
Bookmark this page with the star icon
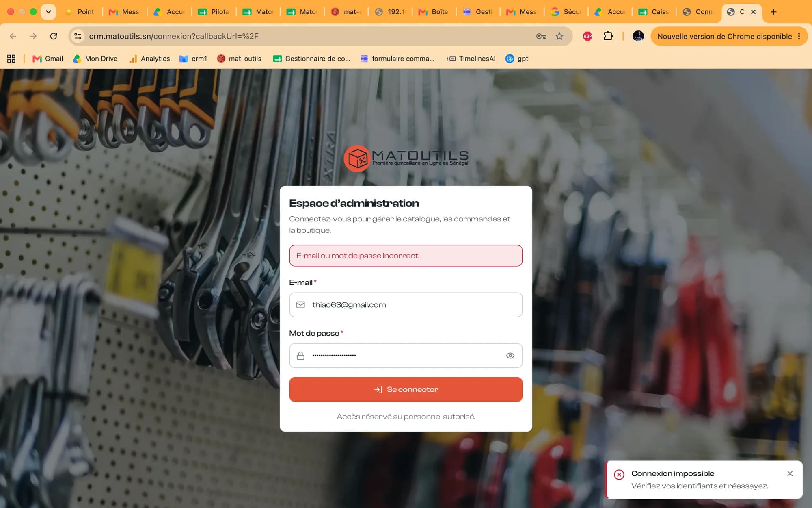point(559,36)
